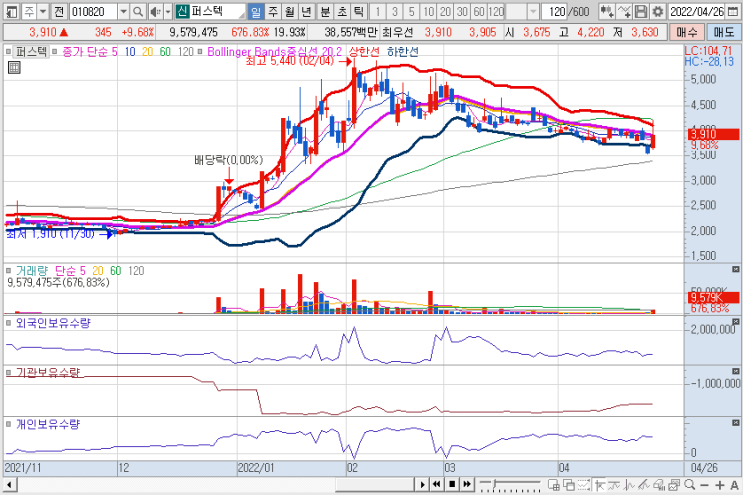
Task: Select the 1 interval button
Action: click(378, 11)
